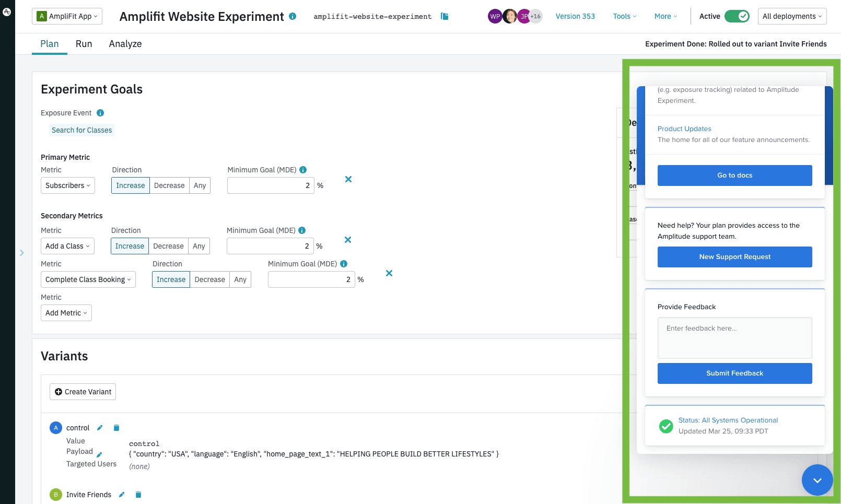This screenshot has width=841, height=504.
Task: Open the Add Metric dropdown under Secondary Metrics
Action: click(x=66, y=312)
